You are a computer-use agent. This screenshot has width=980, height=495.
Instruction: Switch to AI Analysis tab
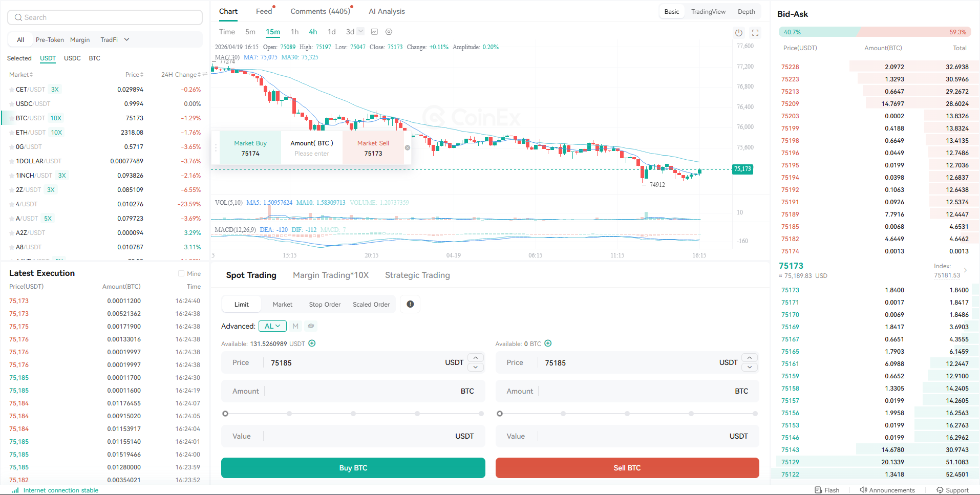tap(387, 11)
